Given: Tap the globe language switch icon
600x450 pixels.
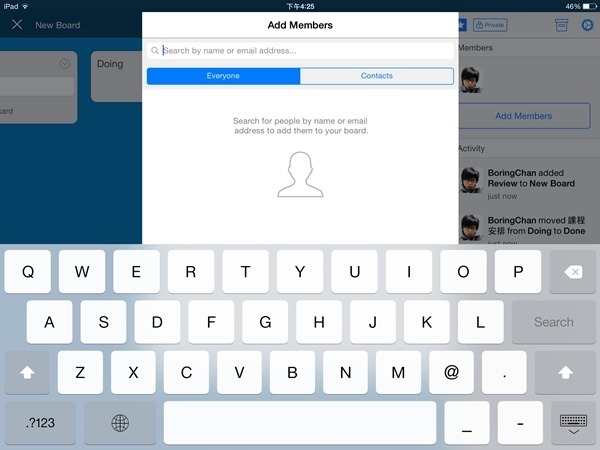Looking at the screenshot, I should tap(120, 423).
